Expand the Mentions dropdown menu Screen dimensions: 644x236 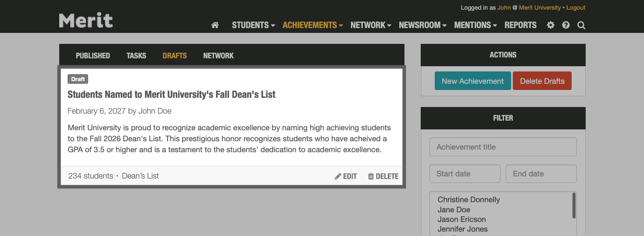(476, 25)
